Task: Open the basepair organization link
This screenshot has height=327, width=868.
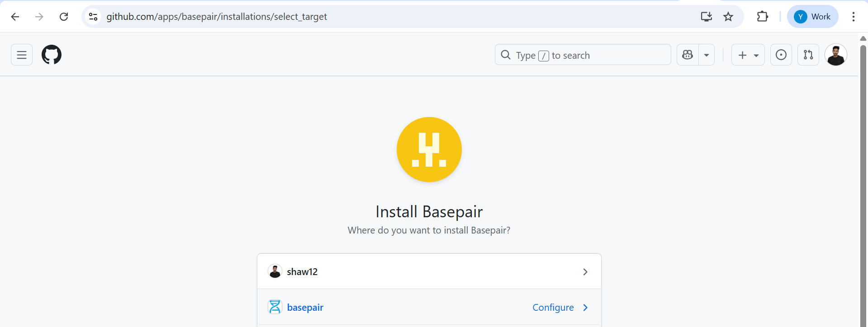Action: pos(305,308)
